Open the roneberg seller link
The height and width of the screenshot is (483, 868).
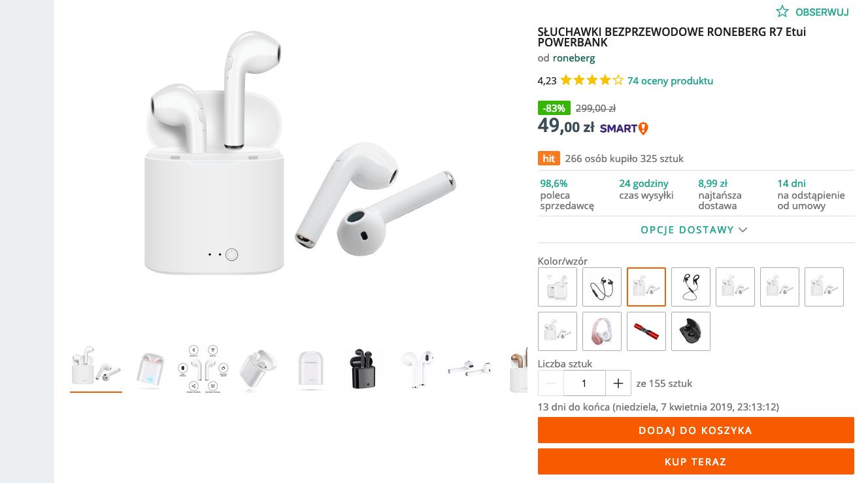(574, 58)
